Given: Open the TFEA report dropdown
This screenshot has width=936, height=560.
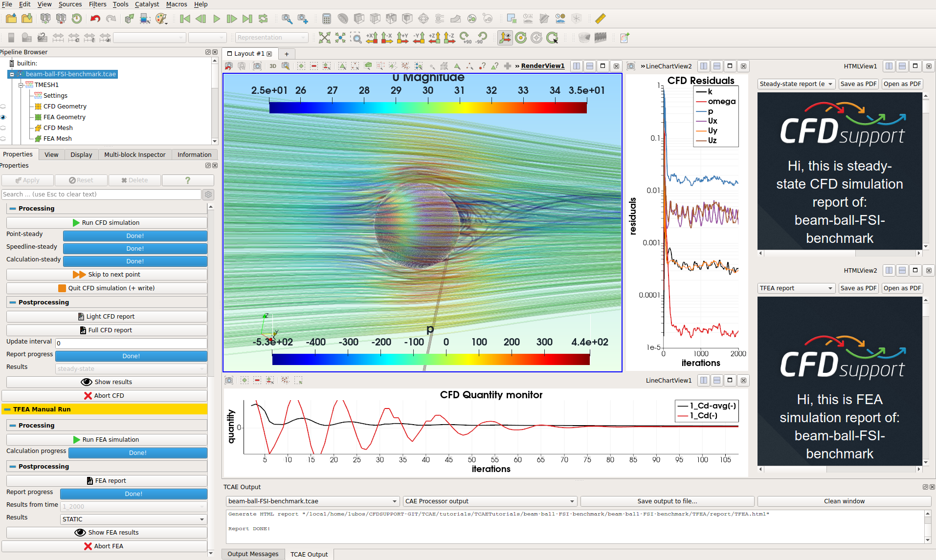Looking at the screenshot, I should point(796,288).
